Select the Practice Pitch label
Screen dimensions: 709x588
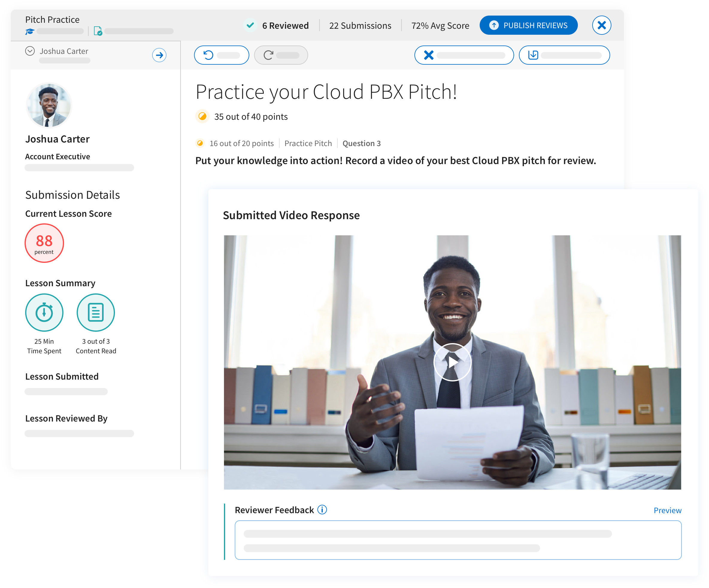308,143
